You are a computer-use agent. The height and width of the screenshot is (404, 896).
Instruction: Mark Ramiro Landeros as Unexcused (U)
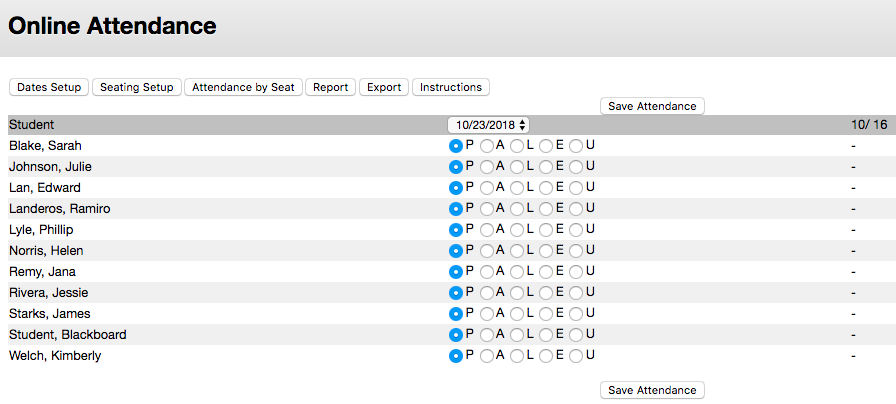576,209
